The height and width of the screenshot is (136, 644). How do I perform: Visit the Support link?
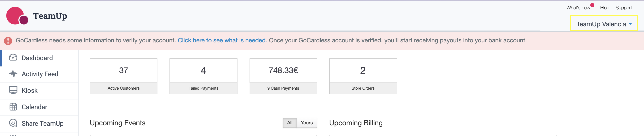623,8
